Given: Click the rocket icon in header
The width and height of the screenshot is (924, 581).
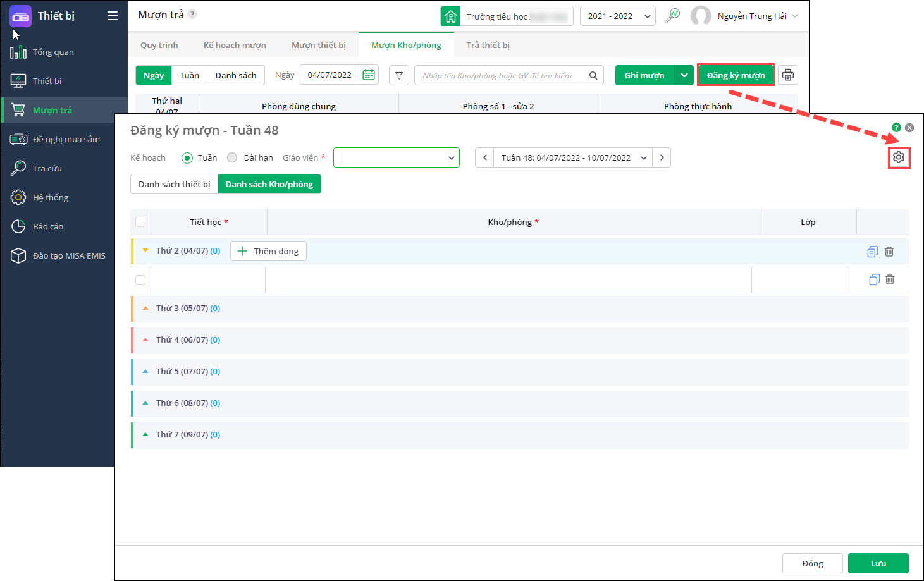Looking at the screenshot, I should (x=672, y=16).
